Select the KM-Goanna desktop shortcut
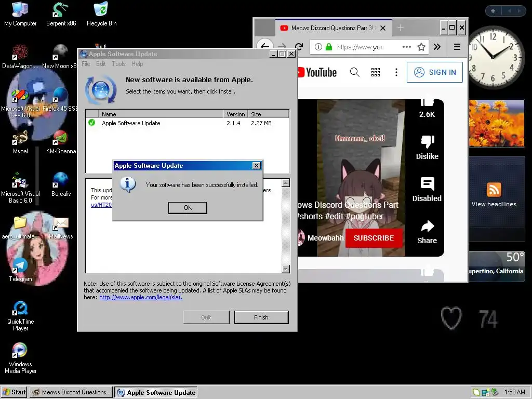The image size is (532, 399). [61, 142]
